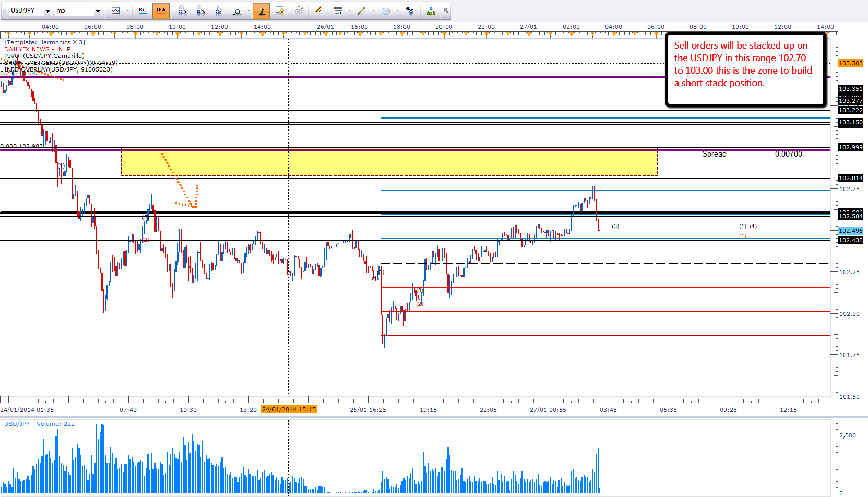Click the eye visibility icon

click(299, 10)
